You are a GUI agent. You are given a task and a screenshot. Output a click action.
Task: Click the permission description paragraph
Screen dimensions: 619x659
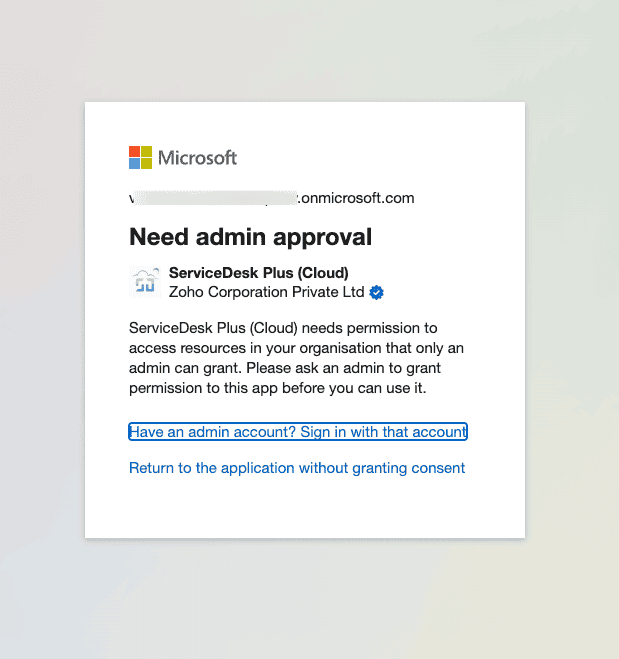click(297, 358)
